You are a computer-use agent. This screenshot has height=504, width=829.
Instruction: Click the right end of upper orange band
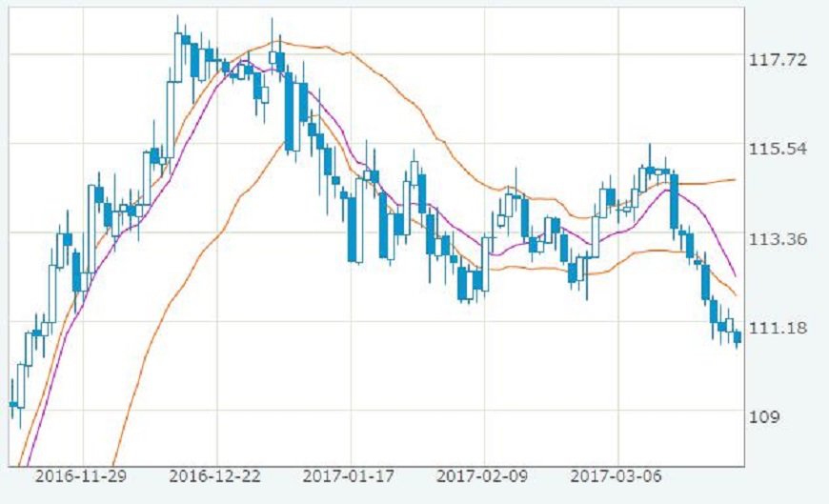click(x=735, y=179)
